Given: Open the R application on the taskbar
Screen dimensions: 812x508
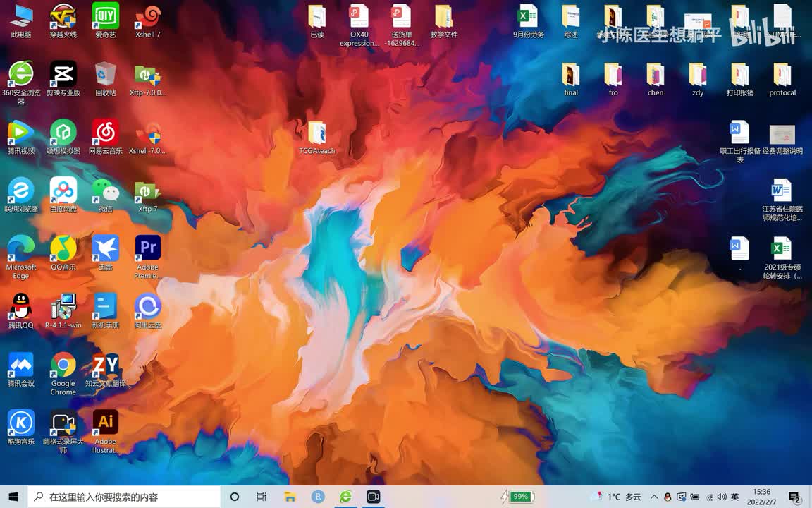Looking at the screenshot, I should pyautogui.click(x=318, y=497).
